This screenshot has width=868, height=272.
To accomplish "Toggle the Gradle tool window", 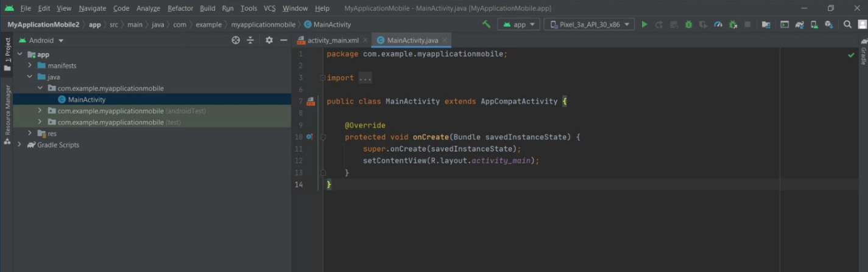I will (863, 52).
